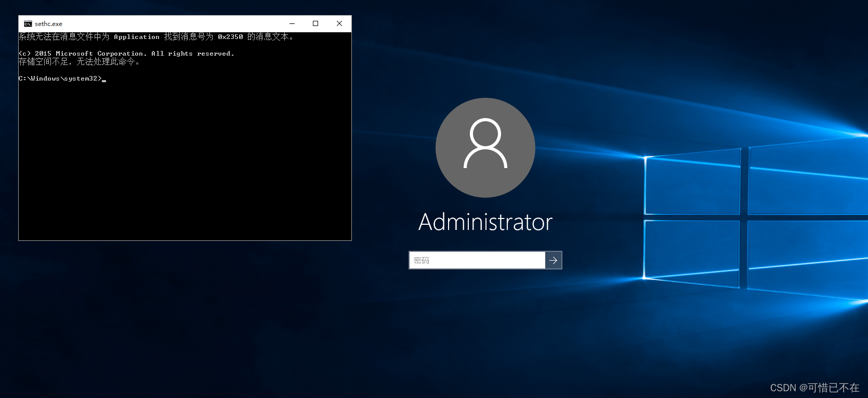Submit password with the arrow button
This screenshot has width=868, height=398.
pyautogui.click(x=554, y=260)
